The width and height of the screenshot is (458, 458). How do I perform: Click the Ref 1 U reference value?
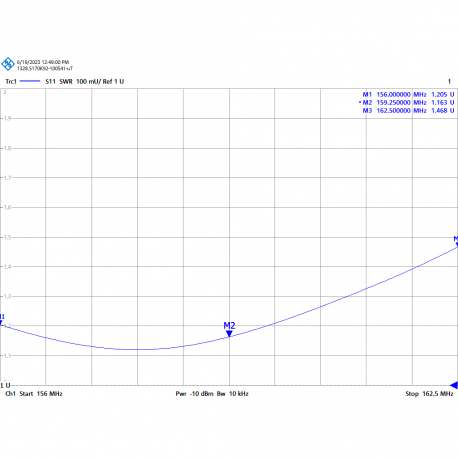coord(113,81)
